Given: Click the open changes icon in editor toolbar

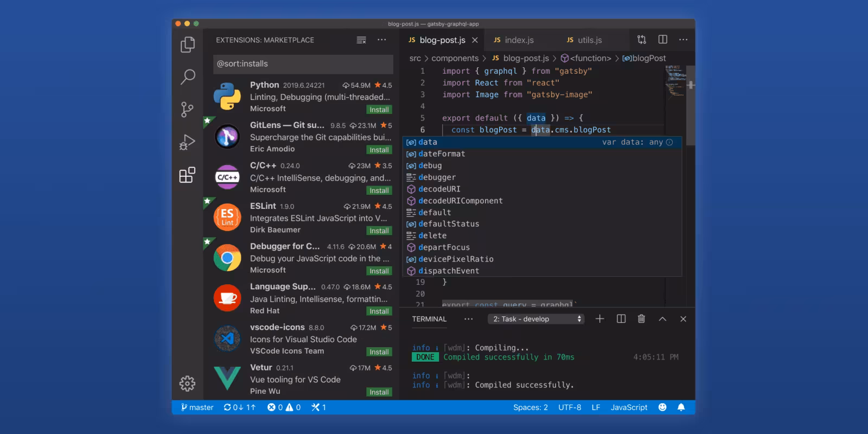Looking at the screenshot, I should [x=642, y=40].
